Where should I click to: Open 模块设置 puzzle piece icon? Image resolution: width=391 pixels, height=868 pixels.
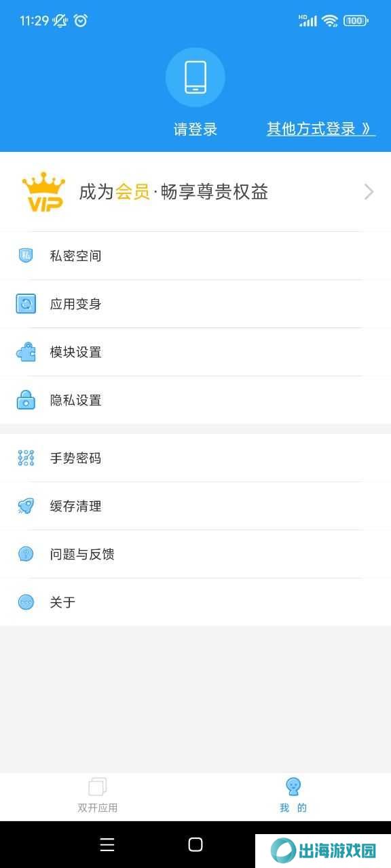click(x=26, y=352)
